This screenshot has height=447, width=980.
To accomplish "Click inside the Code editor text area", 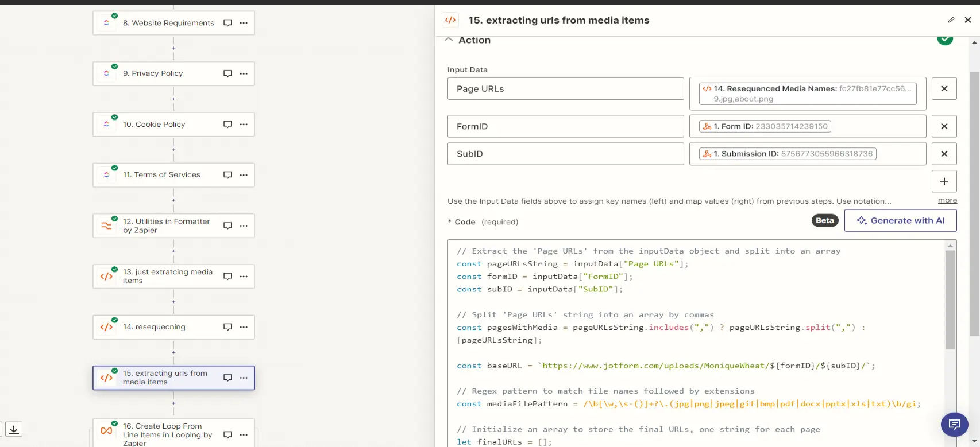I will click(696, 343).
